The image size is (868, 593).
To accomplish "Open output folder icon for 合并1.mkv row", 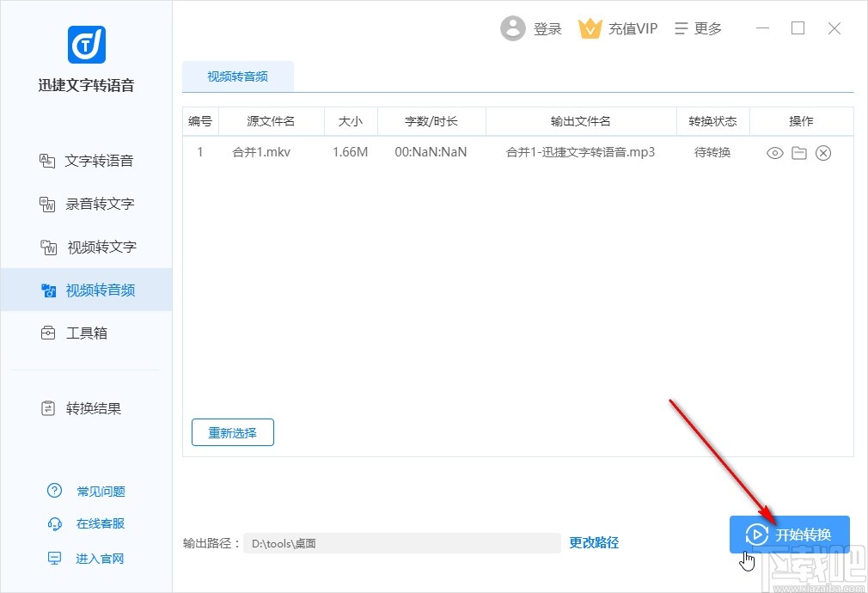I will coord(799,152).
